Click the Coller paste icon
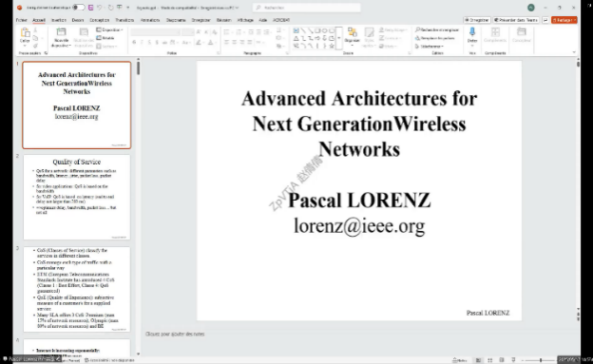 coord(25,35)
